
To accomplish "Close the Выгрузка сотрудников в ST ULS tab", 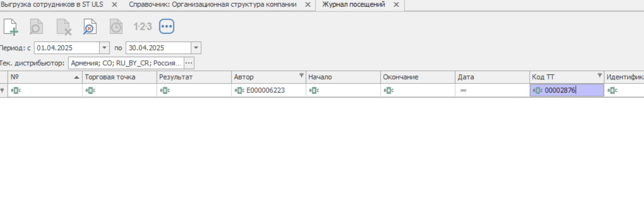I will click(x=114, y=5).
